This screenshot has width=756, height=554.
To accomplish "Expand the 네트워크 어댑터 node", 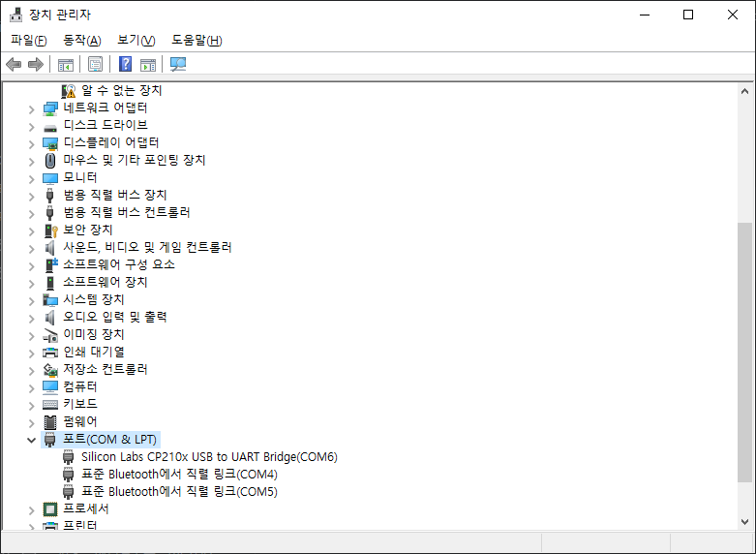I will pos(31,109).
